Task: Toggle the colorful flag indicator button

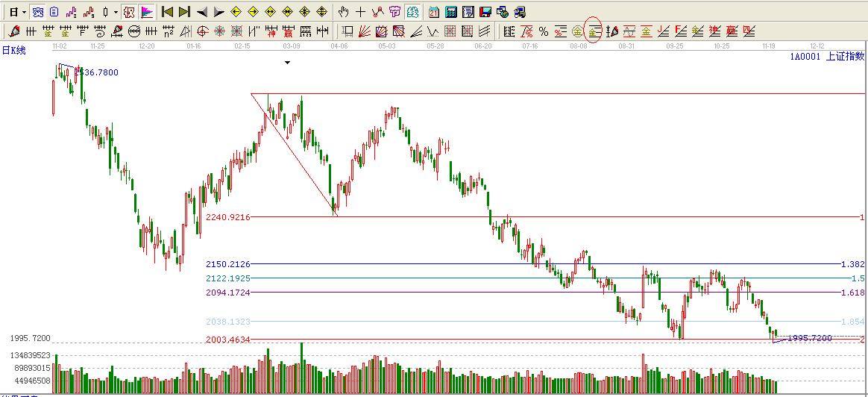Action: (x=147, y=12)
